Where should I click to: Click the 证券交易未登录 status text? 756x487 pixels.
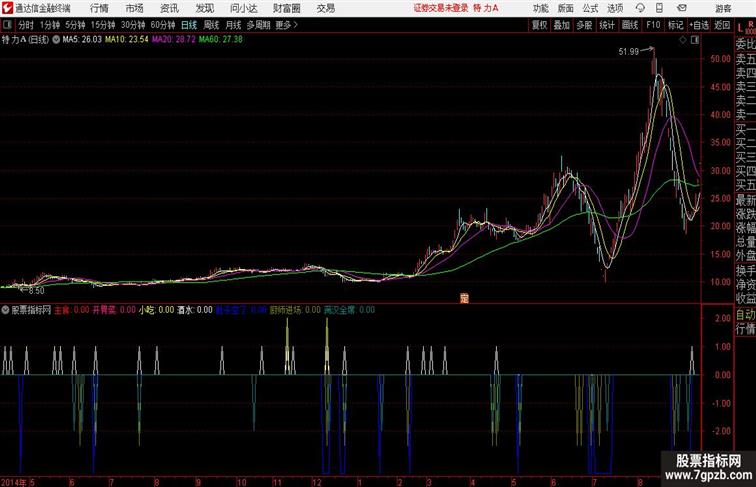441,8
